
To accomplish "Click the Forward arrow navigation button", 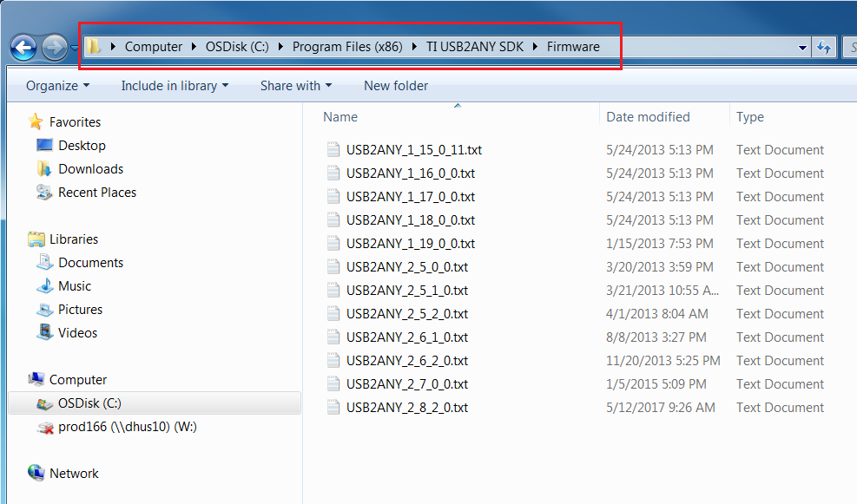I will tap(54, 48).
